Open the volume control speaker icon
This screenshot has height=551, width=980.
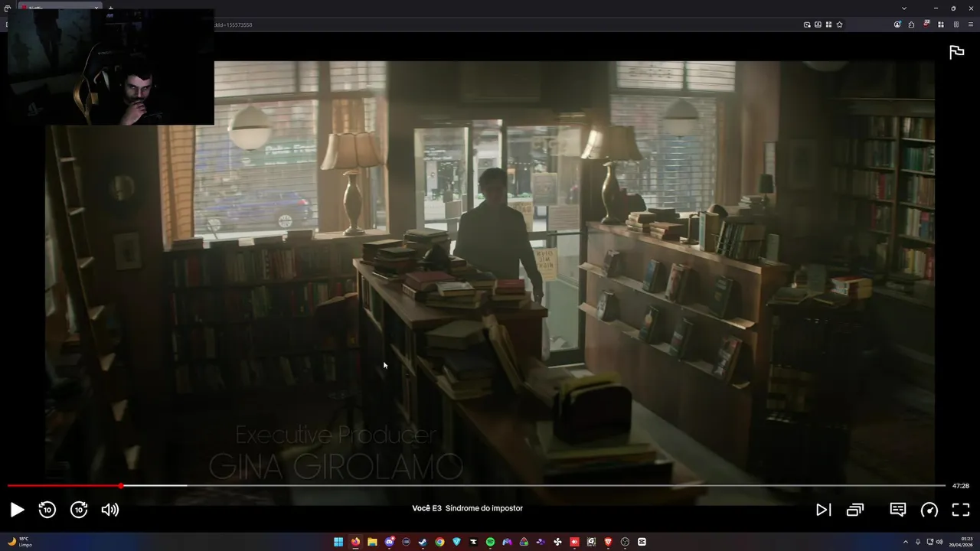coord(110,510)
